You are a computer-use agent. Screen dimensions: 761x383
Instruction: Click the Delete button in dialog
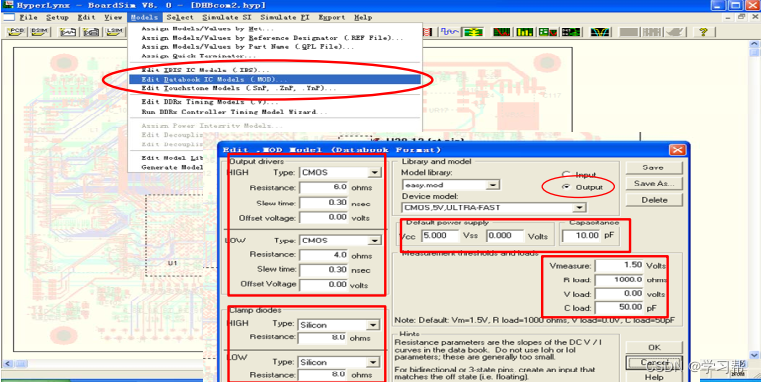[653, 200]
